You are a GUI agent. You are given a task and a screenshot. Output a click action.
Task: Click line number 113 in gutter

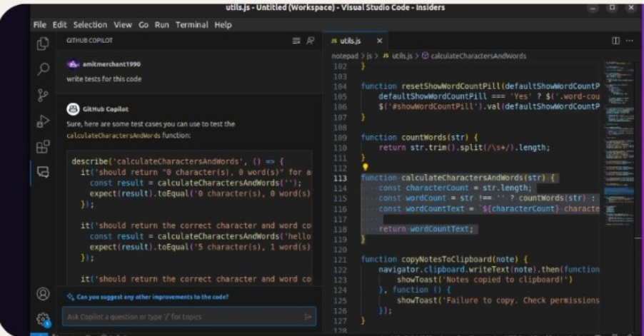340,178
